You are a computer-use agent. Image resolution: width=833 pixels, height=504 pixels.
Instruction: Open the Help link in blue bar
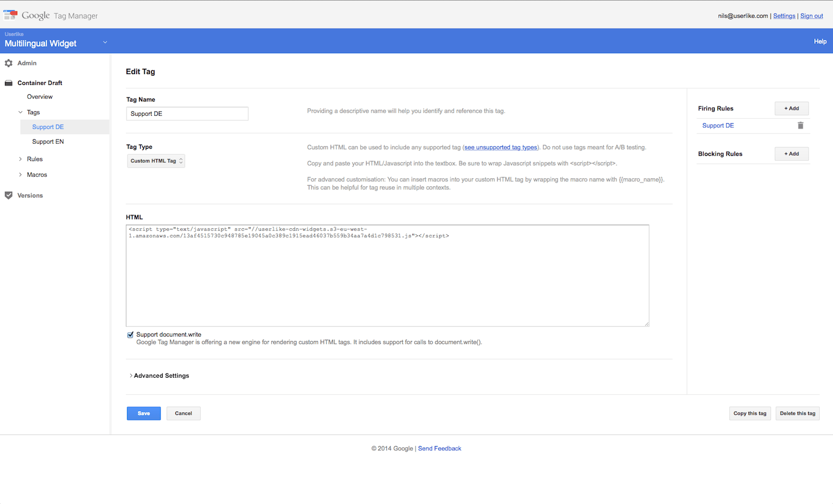click(x=820, y=41)
